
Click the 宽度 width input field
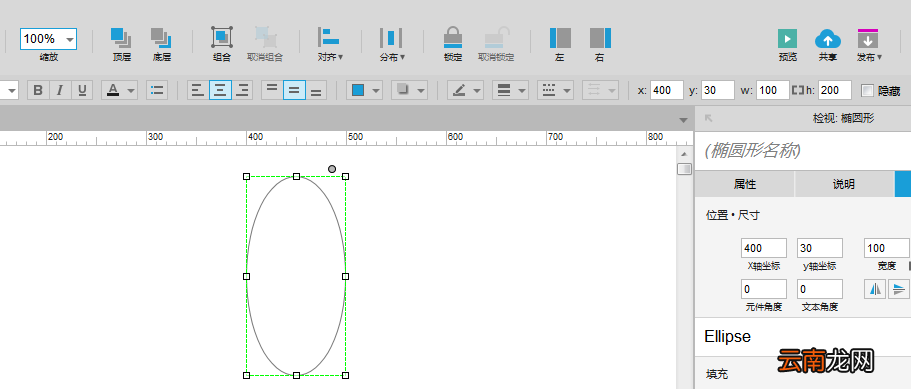[887, 248]
